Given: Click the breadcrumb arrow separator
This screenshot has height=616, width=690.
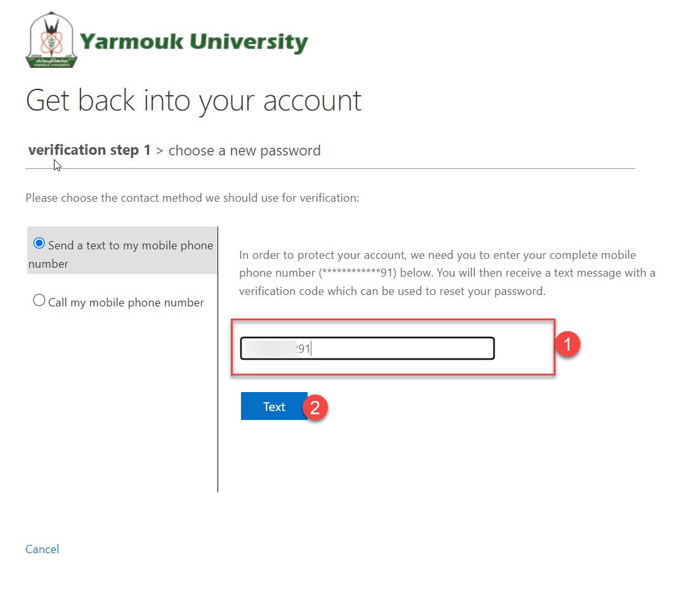Looking at the screenshot, I should pyautogui.click(x=159, y=151).
